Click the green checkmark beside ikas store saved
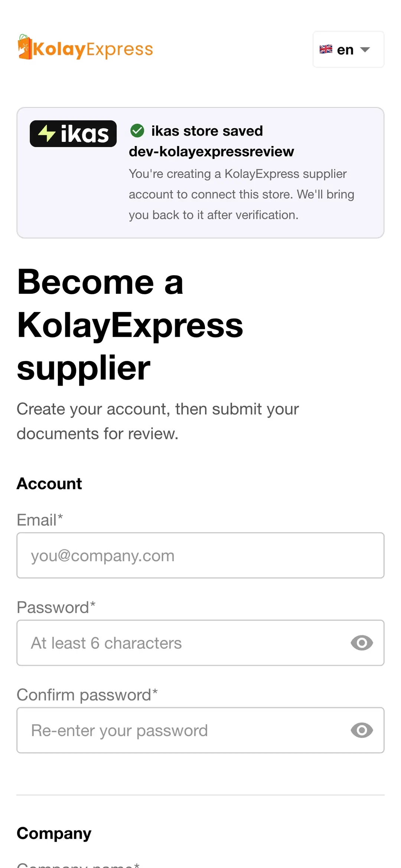 pyautogui.click(x=137, y=131)
